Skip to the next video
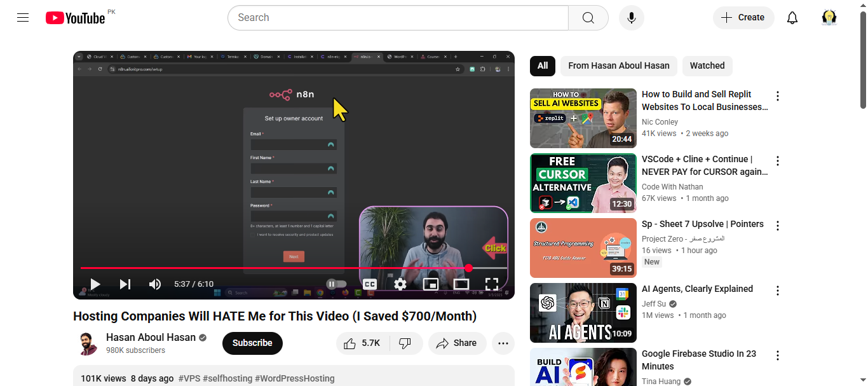Viewport: 868px width, 386px height. click(125, 284)
